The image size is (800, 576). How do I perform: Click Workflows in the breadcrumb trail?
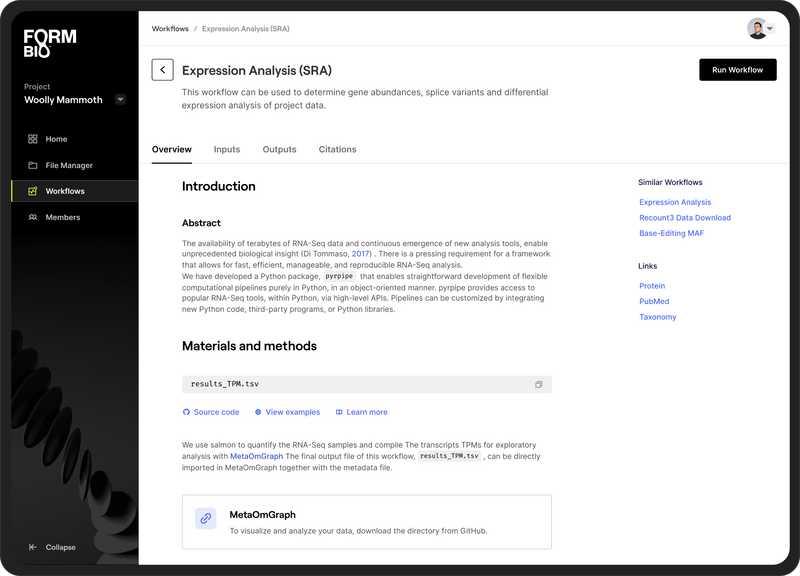coord(170,28)
